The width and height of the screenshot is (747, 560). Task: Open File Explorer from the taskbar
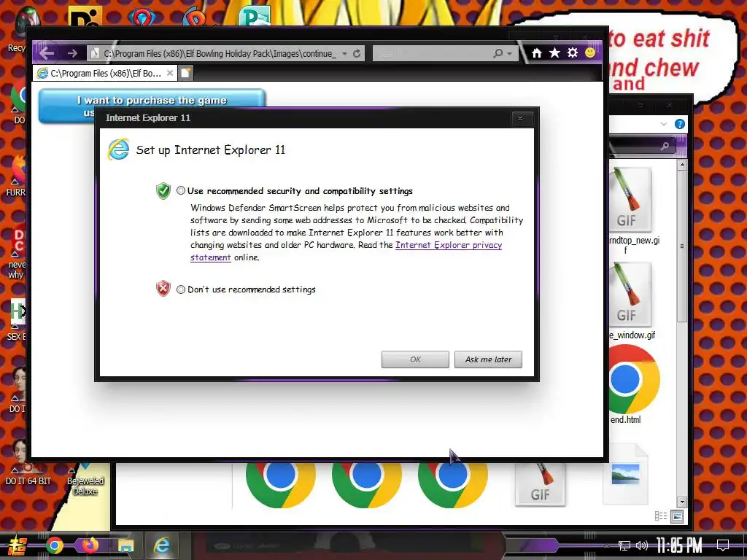pyautogui.click(x=125, y=545)
